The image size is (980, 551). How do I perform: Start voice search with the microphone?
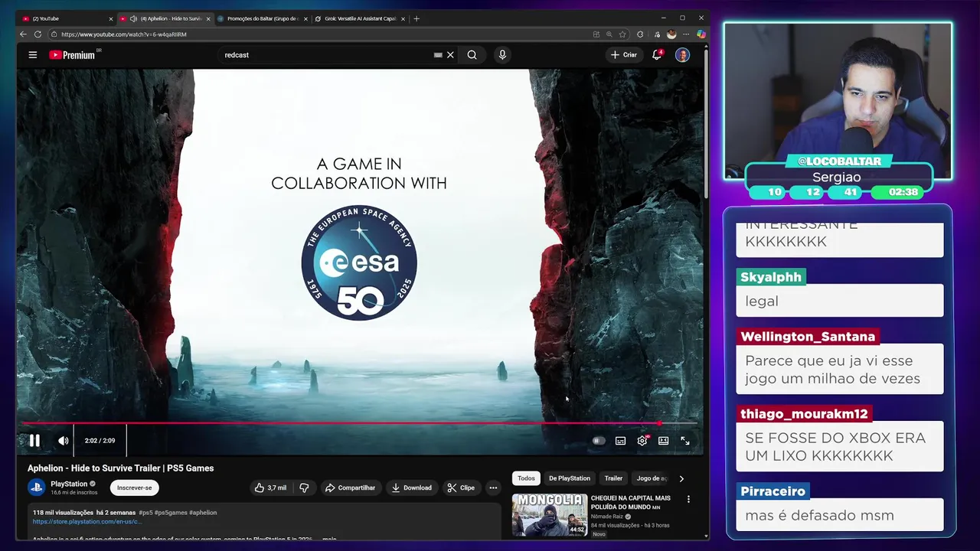502,55
